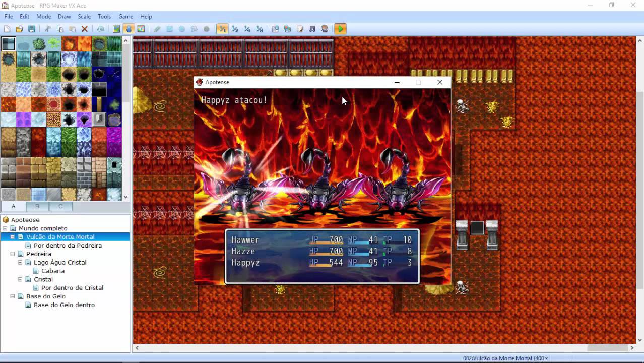Viewport: 644px width, 363px height.
Task: Switch to Region editing mode
Action: click(x=141, y=29)
